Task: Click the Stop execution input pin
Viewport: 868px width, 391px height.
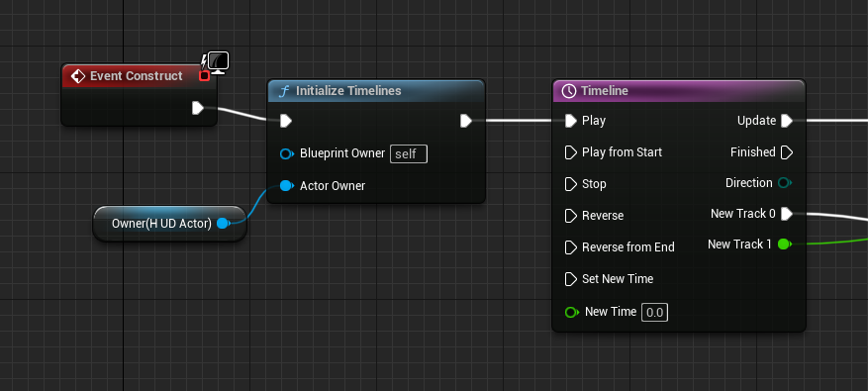Action: pyautogui.click(x=571, y=184)
